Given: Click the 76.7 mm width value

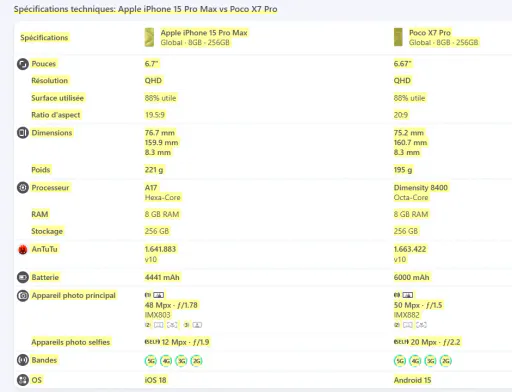Looking at the screenshot, I should click(160, 133).
